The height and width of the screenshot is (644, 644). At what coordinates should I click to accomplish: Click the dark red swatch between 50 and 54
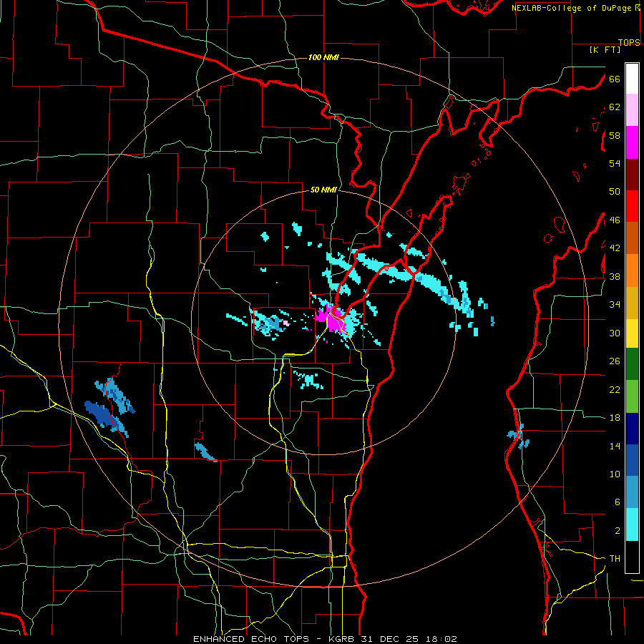pos(632,174)
